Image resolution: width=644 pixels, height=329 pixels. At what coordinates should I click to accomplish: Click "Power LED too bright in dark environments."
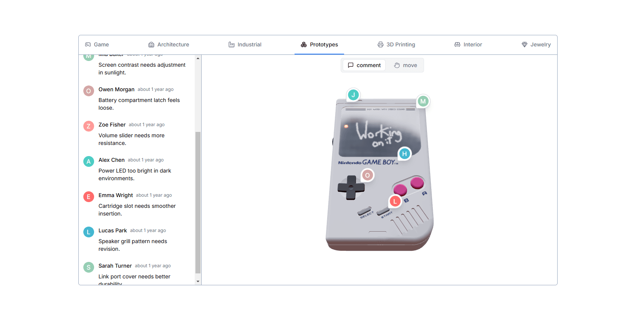[x=135, y=174]
